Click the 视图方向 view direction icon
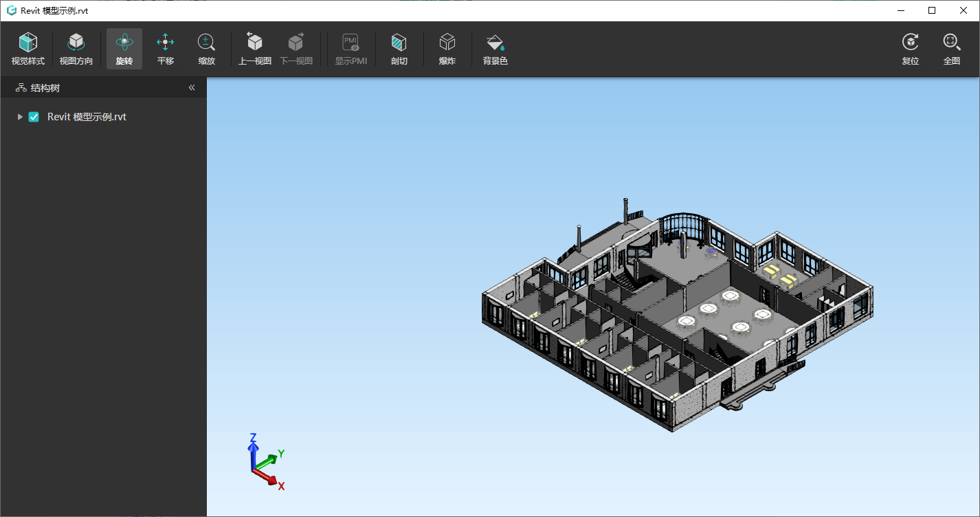 [76, 49]
